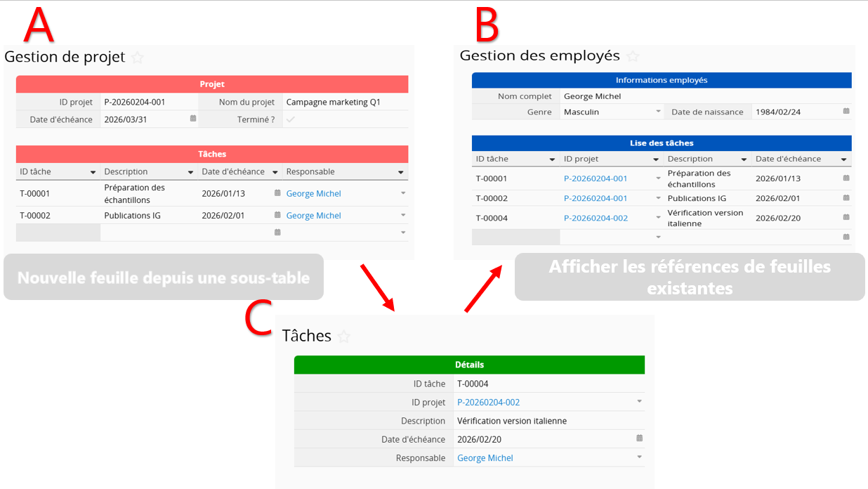868x489 pixels.
Task: Open calendar for project Date d'échéance 2026/03/31
Action: click(193, 119)
